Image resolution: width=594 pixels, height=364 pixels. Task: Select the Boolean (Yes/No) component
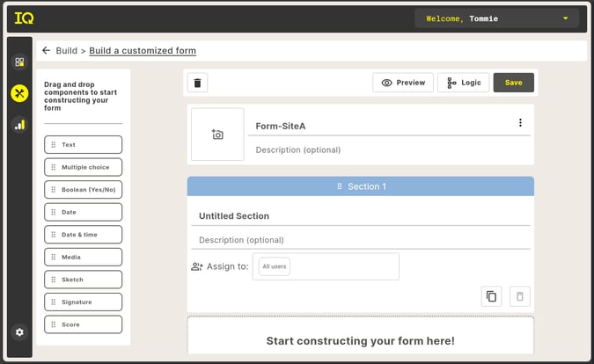pos(84,190)
